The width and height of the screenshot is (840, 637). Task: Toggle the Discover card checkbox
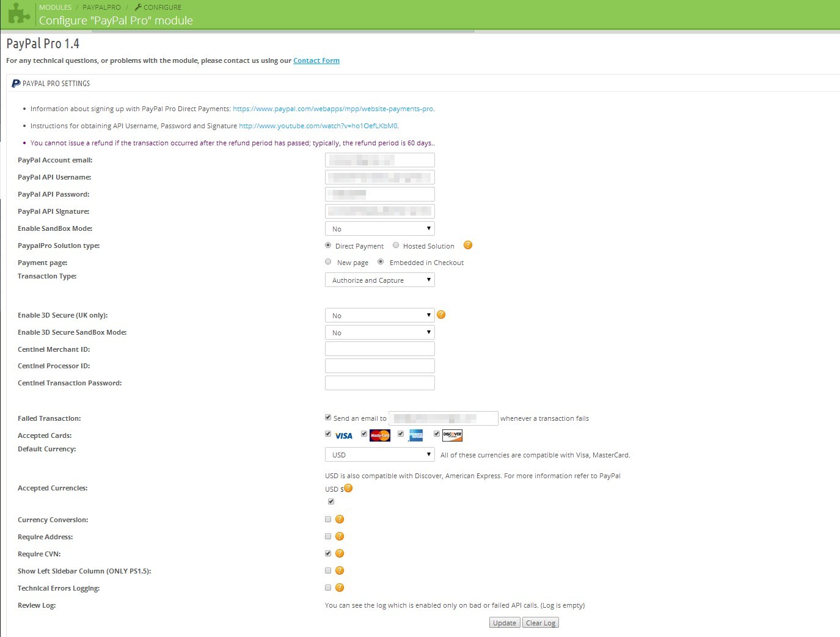(437, 434)
